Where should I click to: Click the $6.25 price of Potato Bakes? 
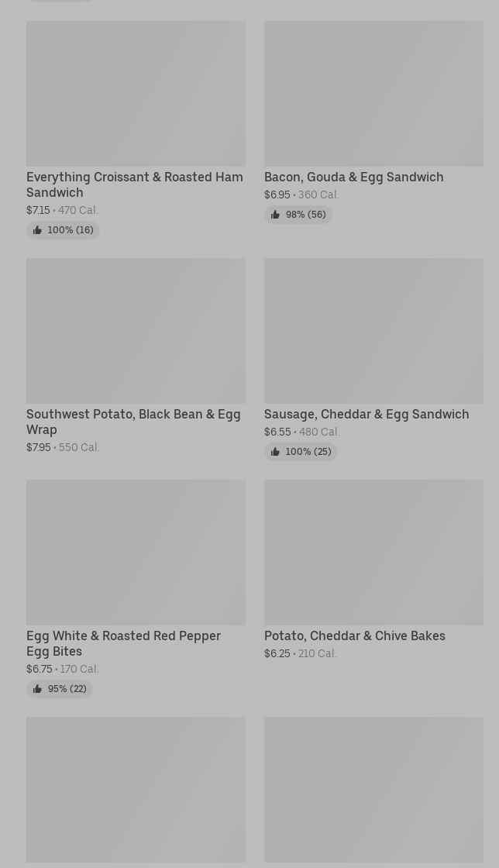[x=277, y=653]
